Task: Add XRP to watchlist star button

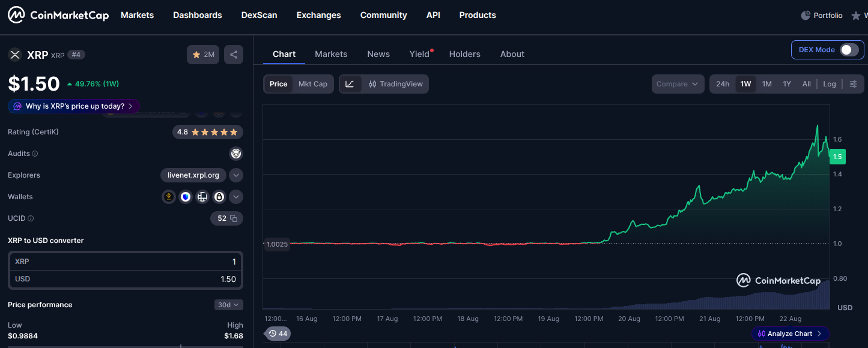Action: 203,55
